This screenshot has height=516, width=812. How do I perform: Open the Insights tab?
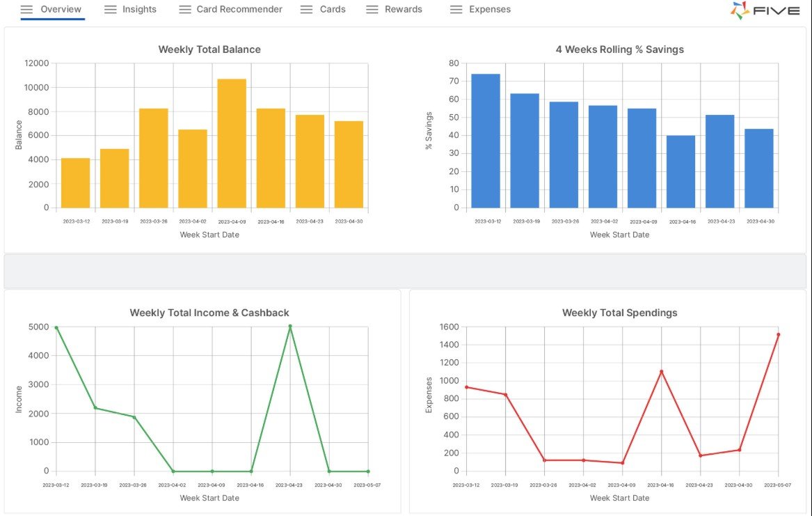tap(139, 10)
